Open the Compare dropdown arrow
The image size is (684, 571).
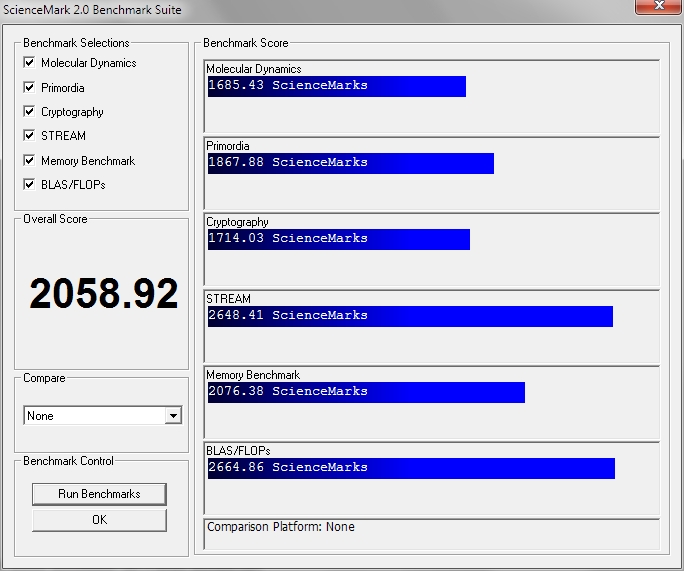[173, 416]
